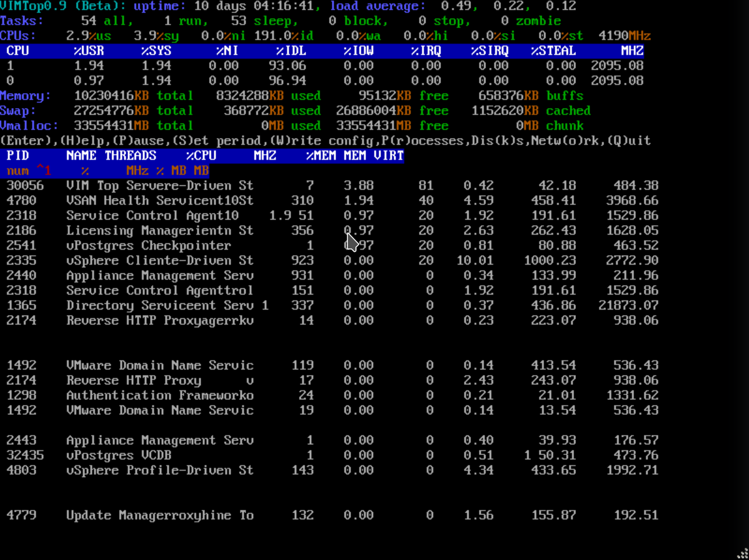
Task: Click PID 4780
Action: coord(21,200)
